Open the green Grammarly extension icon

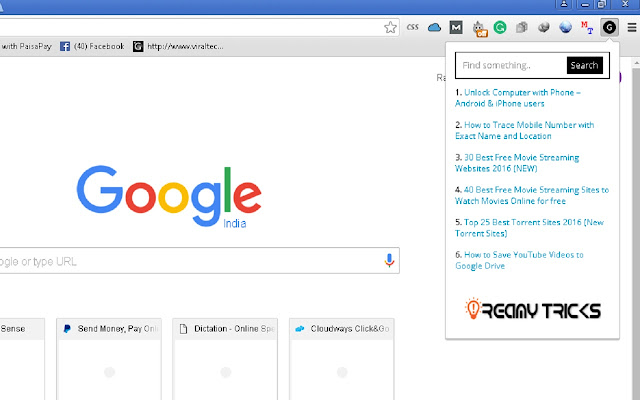[500, 27]
